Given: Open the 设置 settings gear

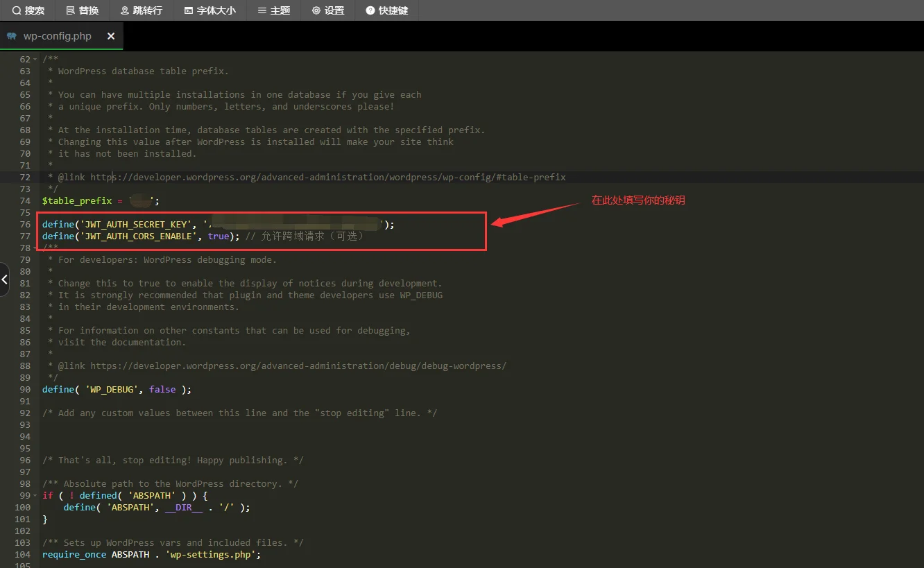Looking at the screenshot, I should point(328,10).
